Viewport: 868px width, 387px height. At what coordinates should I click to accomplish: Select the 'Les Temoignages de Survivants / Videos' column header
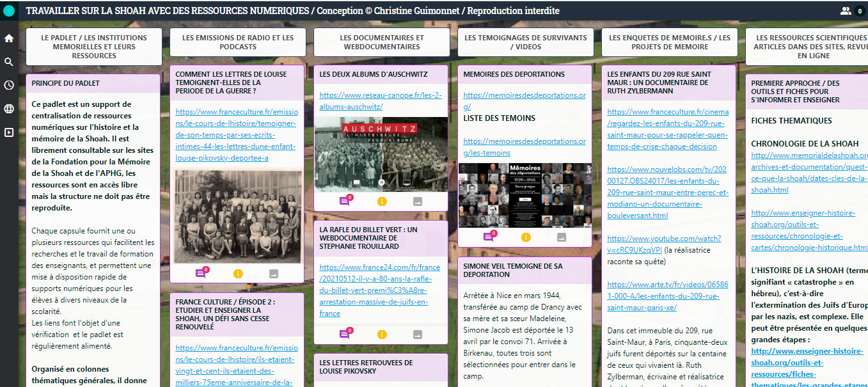tap(526, 42)
